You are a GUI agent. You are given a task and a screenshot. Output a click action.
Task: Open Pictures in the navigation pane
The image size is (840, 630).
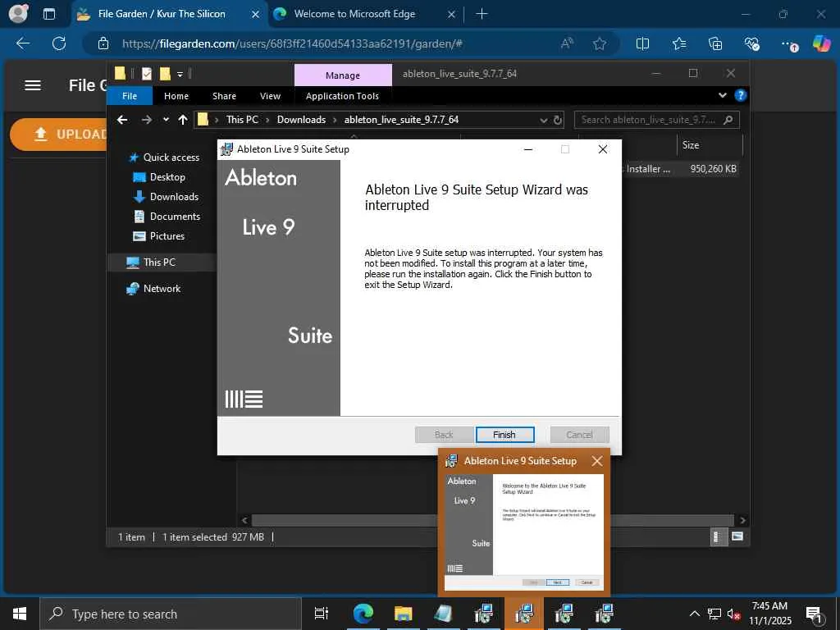158,236
